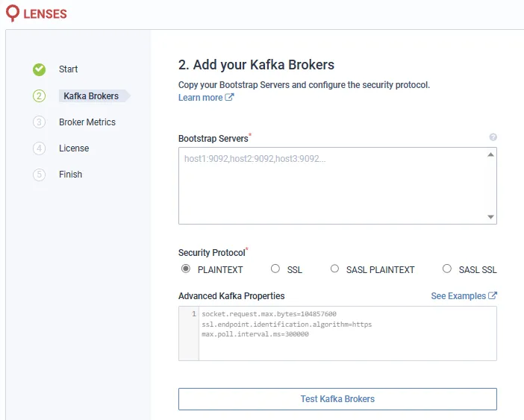
Task: Click external link icon next to Learn more
Action: [229, 97]
